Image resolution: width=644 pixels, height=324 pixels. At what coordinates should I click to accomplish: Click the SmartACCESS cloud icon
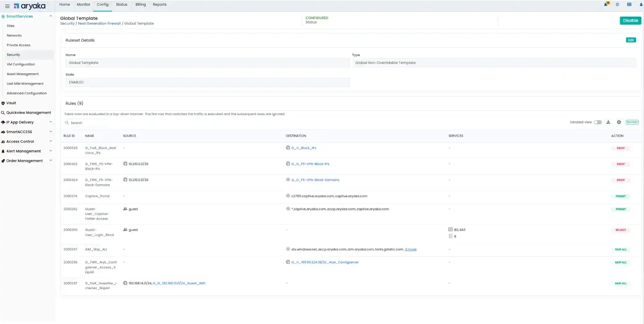coord(3,132)
